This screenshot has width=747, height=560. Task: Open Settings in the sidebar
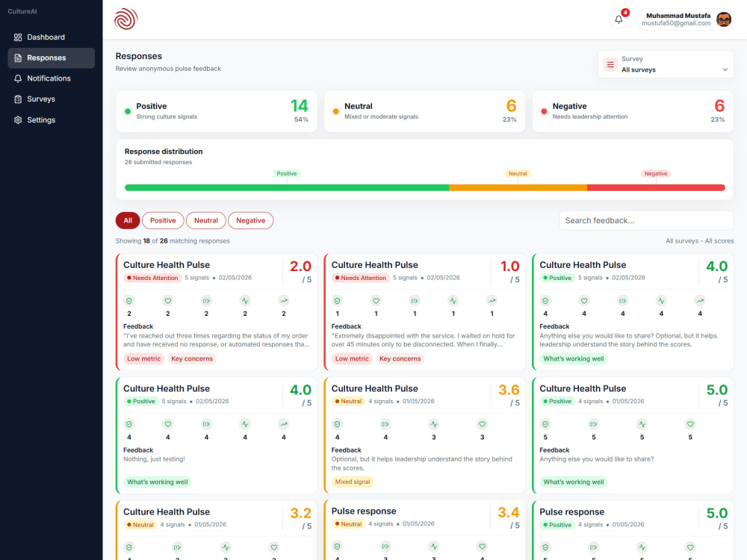pyautogui.click(x=51, y=120)
